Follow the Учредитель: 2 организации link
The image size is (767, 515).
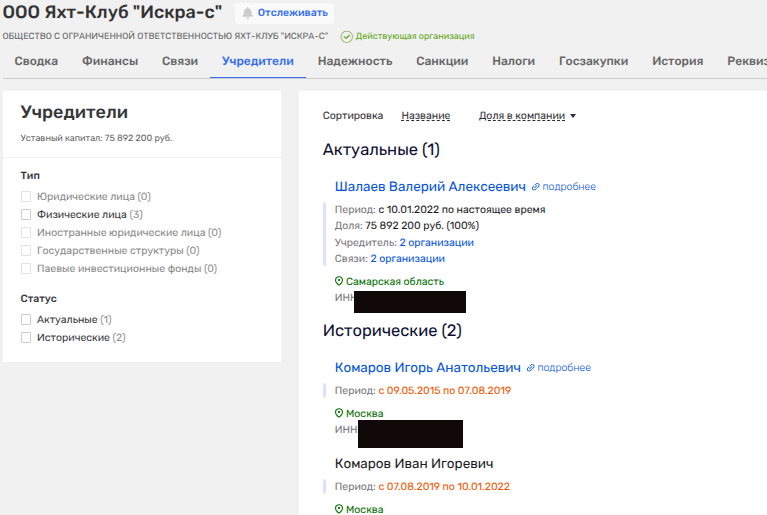pyautogui.click(x=436, y=243)
